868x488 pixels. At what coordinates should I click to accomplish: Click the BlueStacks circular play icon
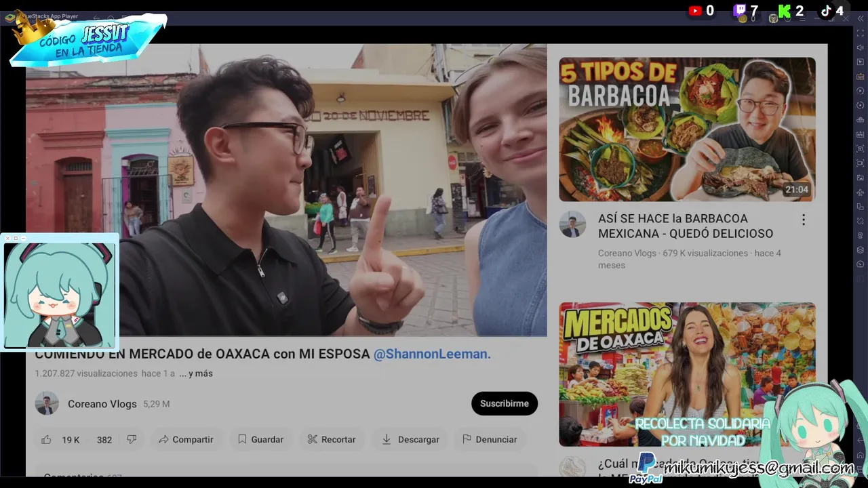[x=861, y=90]
